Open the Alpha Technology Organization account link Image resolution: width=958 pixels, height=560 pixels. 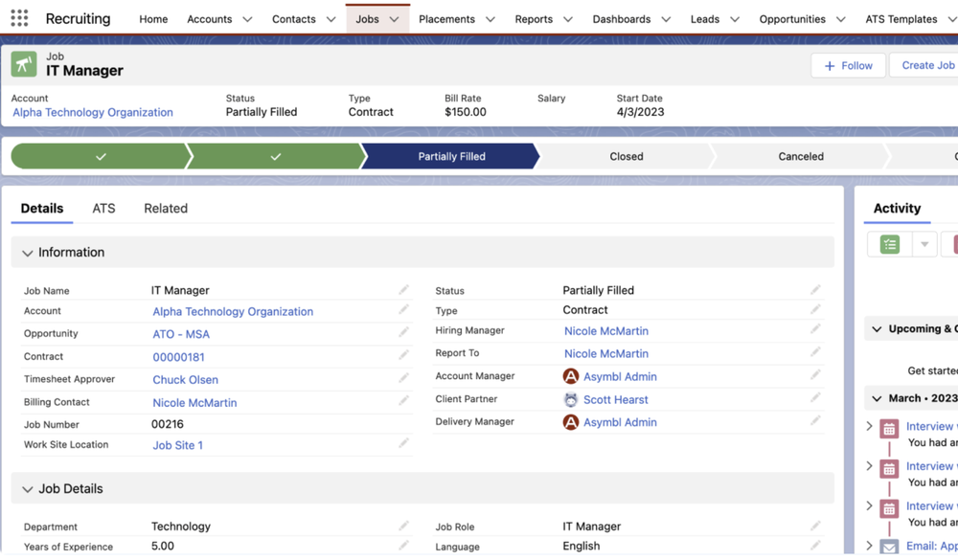(x=92, y=112)
